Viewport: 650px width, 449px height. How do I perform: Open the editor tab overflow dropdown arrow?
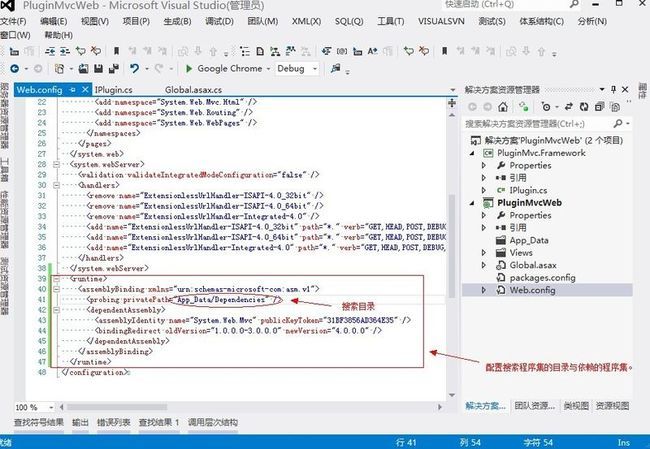452,90
